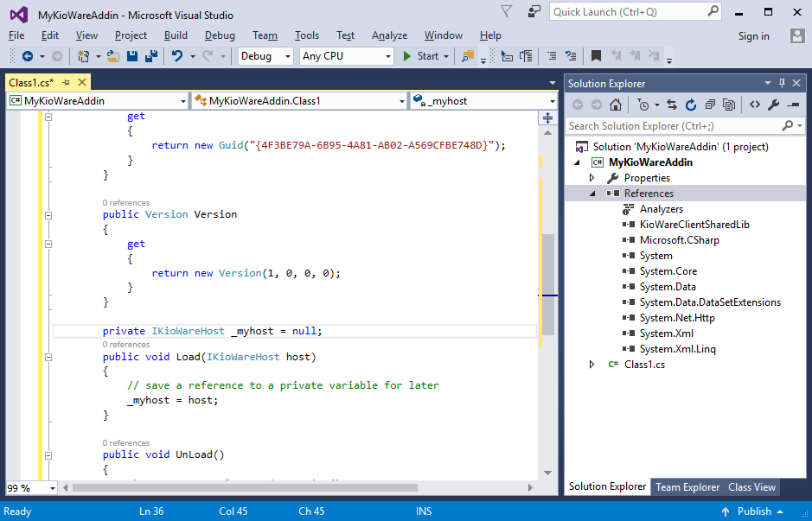Screen dimensions: 812x521
Task: Click 0 references above Version property
Action: coord(126,203)
